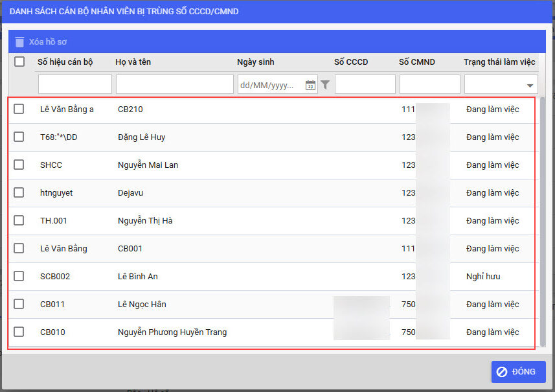
Task: Click the funnel filter icon beside date field
Action: click(325, 85)
